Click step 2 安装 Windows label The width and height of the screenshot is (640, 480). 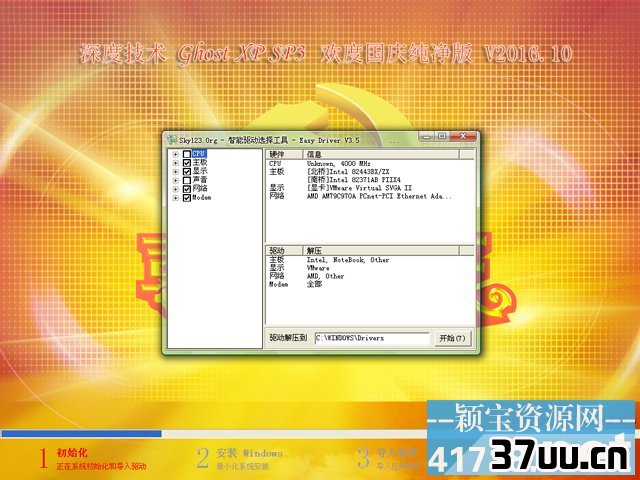(249, 453)
